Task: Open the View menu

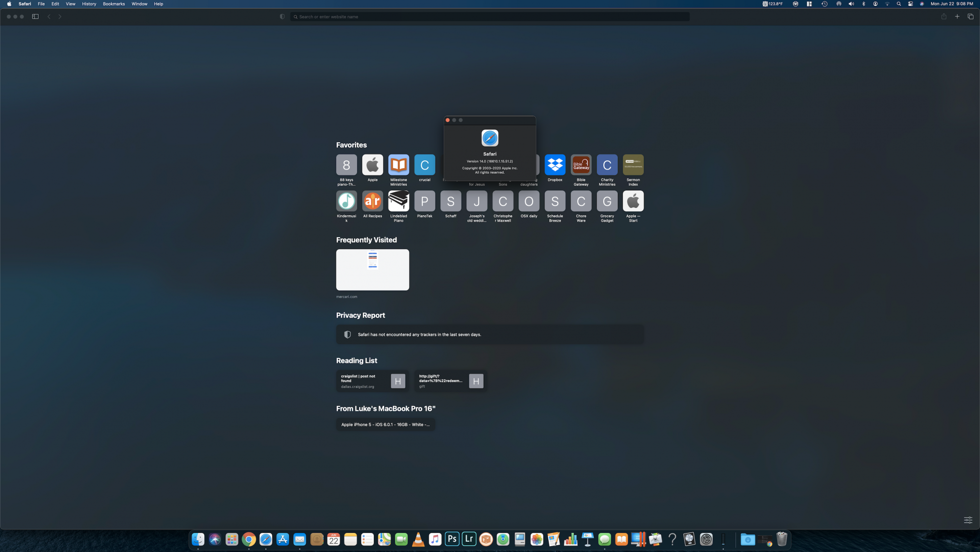Action: 71,4
